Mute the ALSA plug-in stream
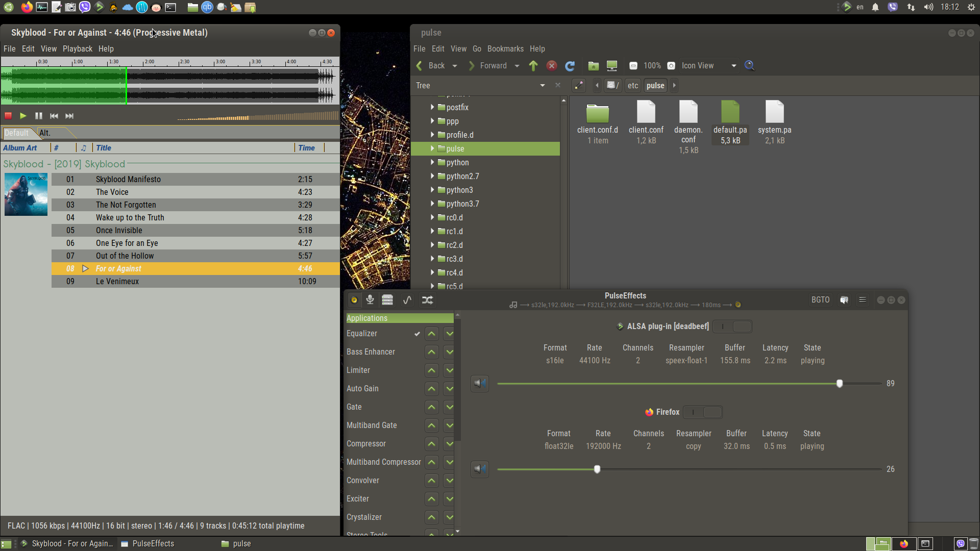This screenshot has height=551, width=980. coord(480,383)
